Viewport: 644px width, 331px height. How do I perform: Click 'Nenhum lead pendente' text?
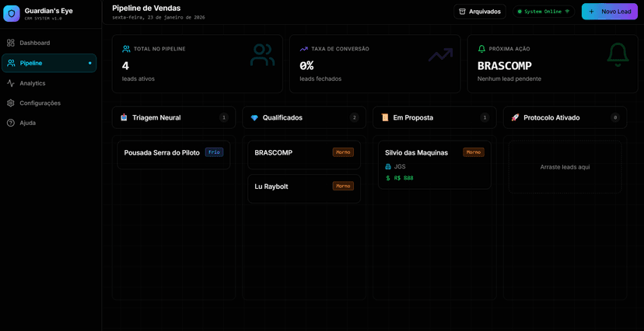coord(509,78)
